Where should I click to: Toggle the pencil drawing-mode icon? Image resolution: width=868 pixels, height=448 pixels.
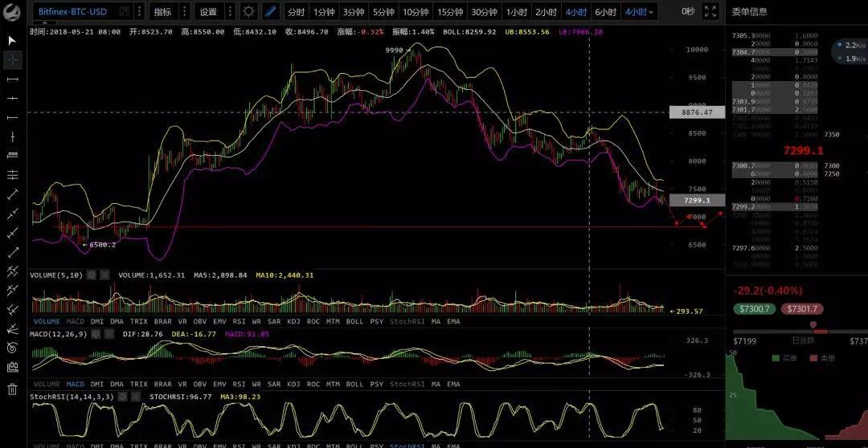coord(270,11)
